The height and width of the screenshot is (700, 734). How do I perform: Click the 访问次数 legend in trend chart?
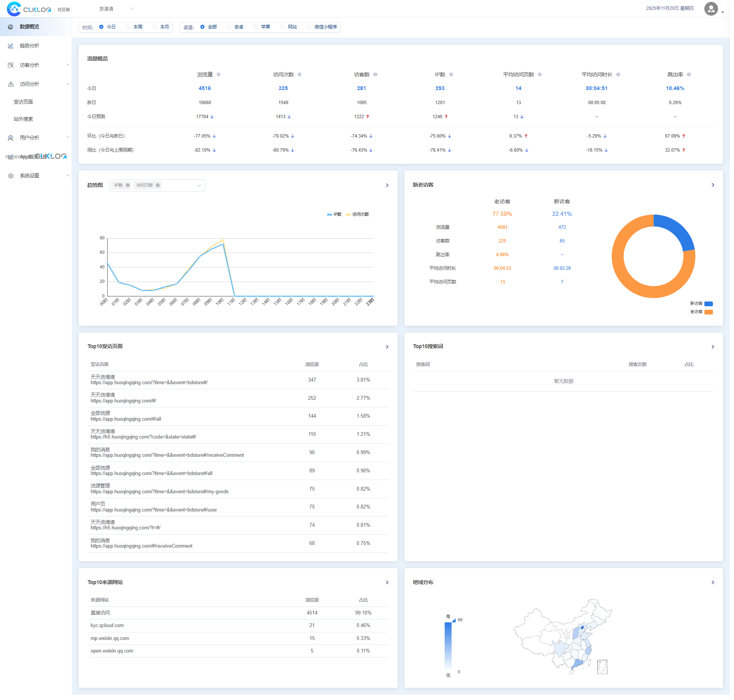357,214
